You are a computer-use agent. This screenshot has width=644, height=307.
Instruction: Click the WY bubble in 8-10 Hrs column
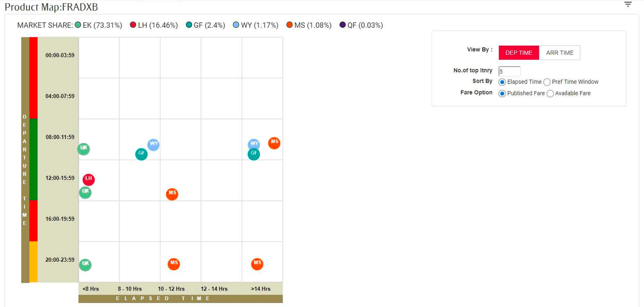pyautogui.click(x=153, y=145)
